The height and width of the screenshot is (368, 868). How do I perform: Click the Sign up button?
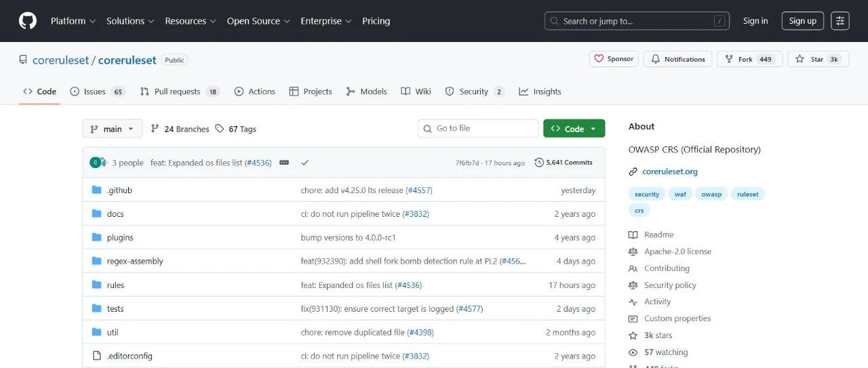[x=803, y=21]
